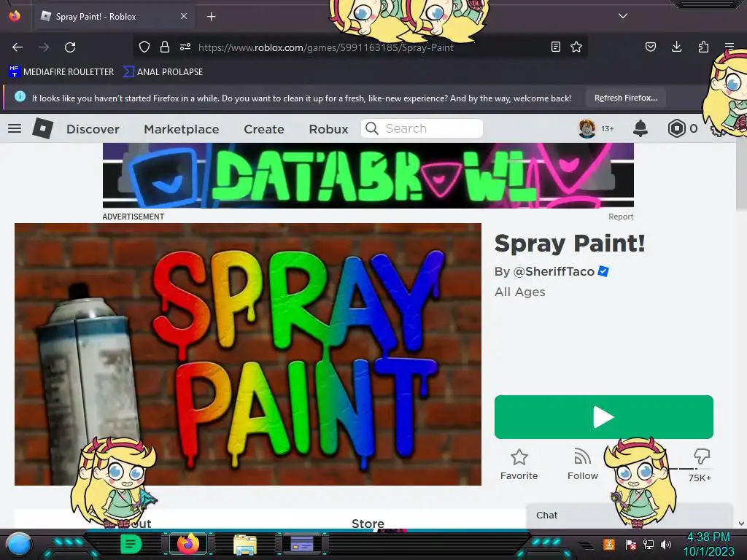Viewport: 747px width, 560px height.
Task: Toggle reader view icon
Action: click(555, 47)
